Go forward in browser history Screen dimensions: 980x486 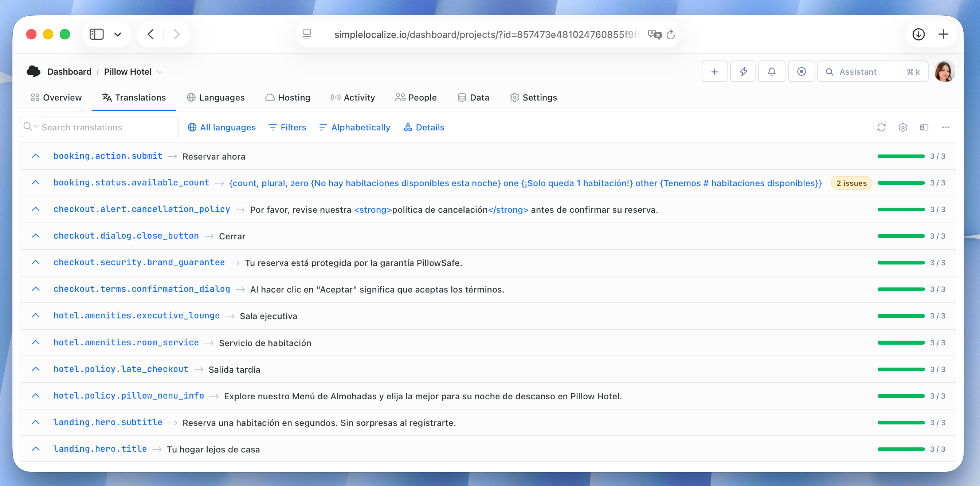coord(176,34)
